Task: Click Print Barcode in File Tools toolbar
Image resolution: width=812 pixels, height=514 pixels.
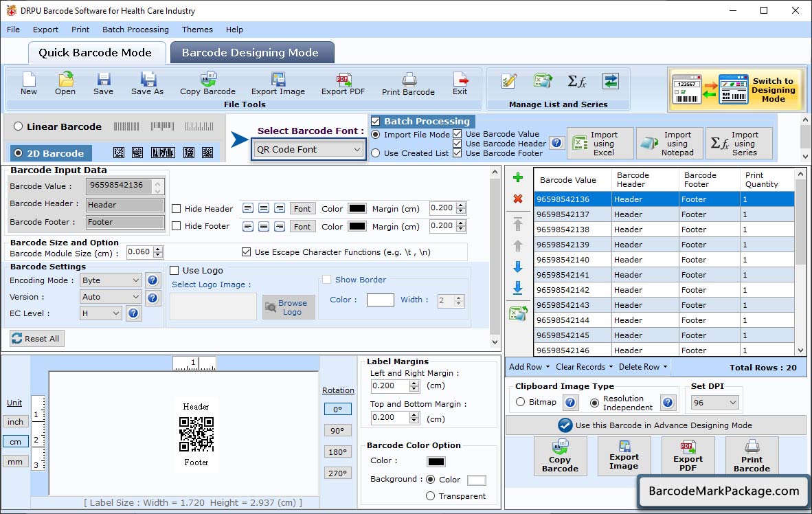Action: (x=408, y=84)
